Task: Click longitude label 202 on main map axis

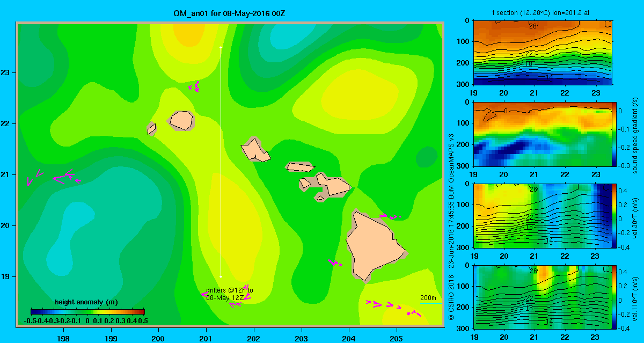Action: coord(254,338)
